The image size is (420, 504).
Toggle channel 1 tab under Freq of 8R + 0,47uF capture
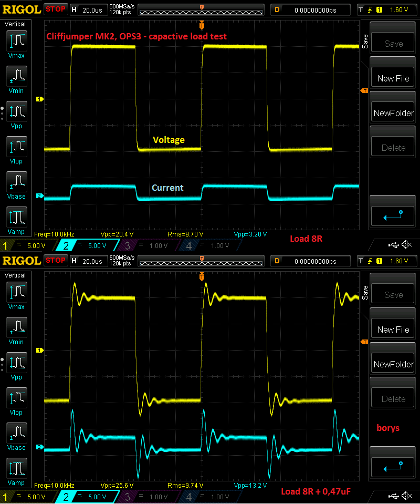(x=27, y=497)
